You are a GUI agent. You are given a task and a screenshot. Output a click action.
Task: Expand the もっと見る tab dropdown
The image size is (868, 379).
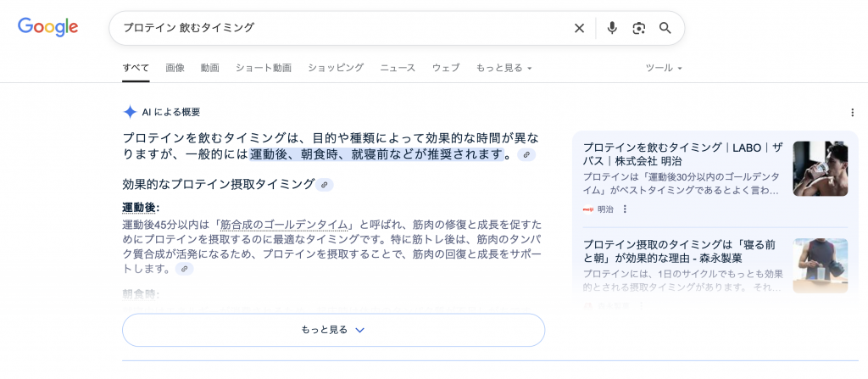click(x=504, y=68)
